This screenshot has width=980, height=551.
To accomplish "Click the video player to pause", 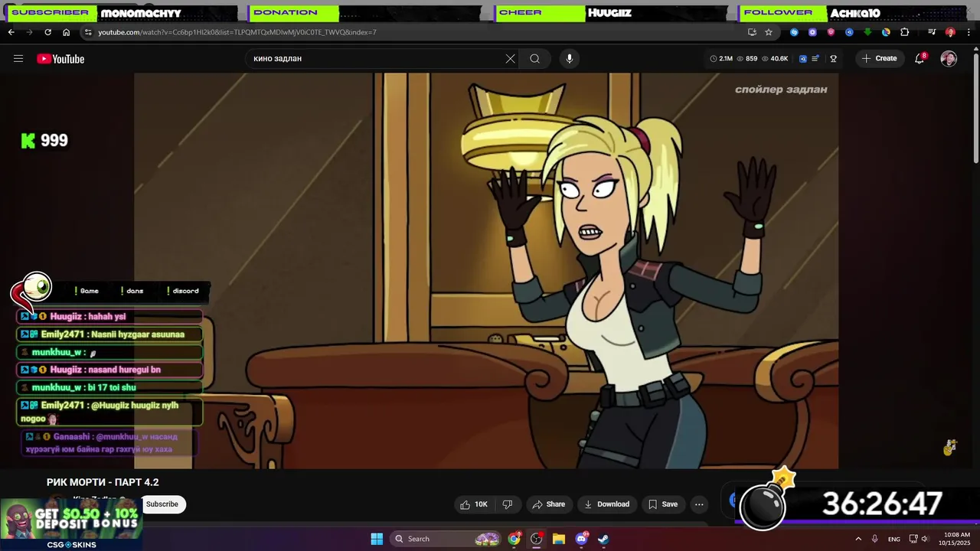I will tap(486, 271).
